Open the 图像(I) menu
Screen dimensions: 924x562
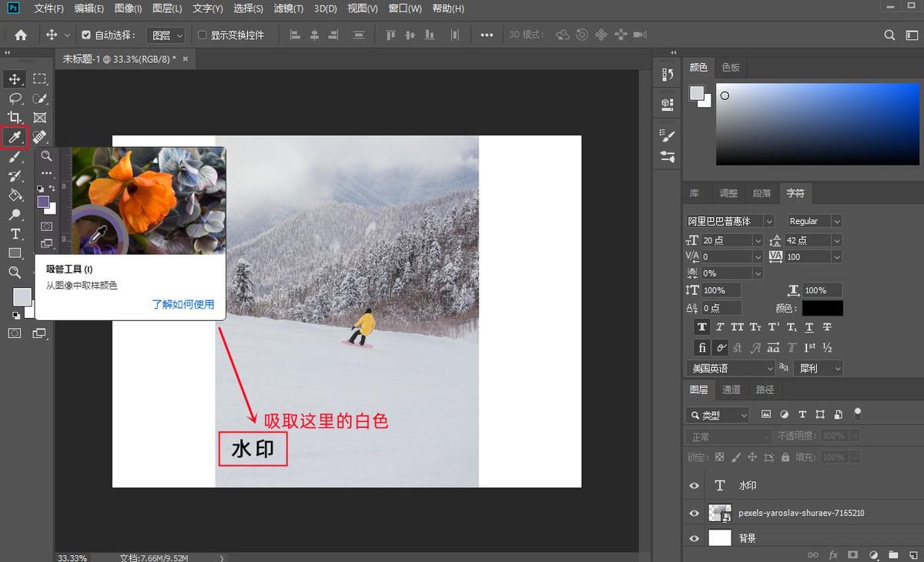coord(128,8)
